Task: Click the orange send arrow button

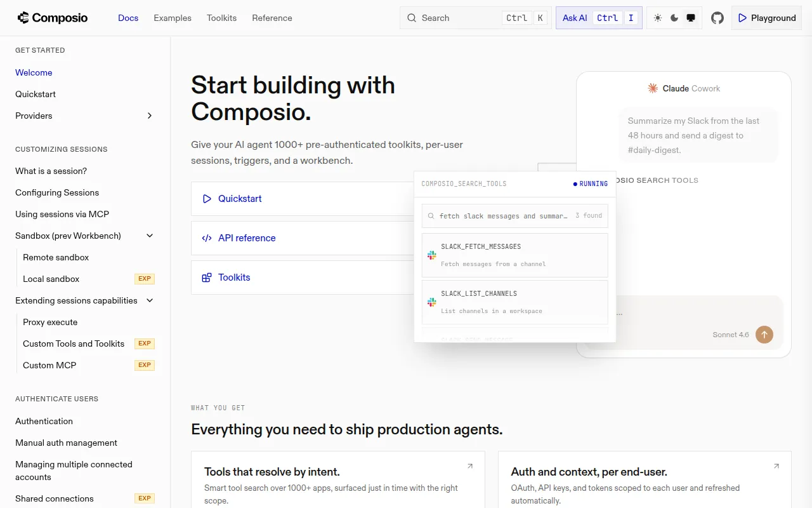Action: click(764, 335)
